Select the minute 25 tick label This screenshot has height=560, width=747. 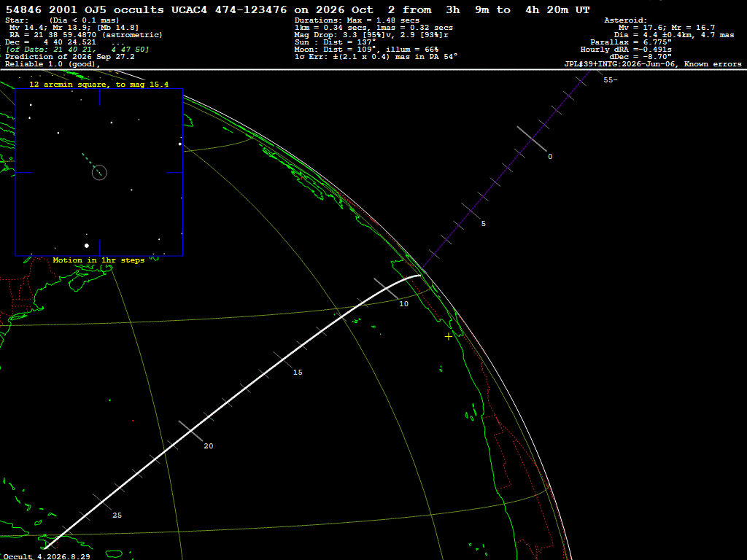click(x=117, y=516)
